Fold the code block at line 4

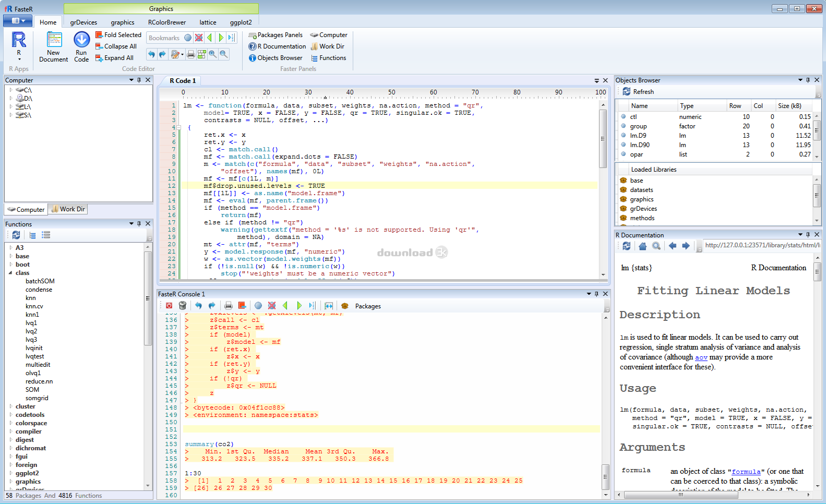click(x=178, y=127)
